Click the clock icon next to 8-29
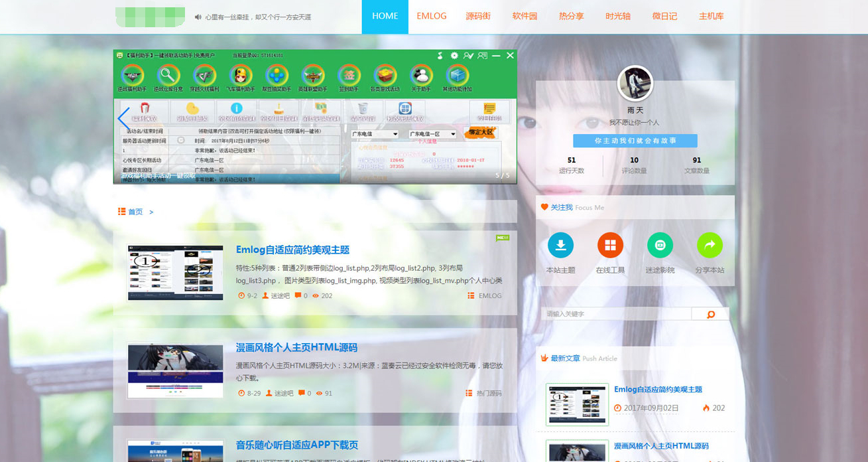 point(241,394)
